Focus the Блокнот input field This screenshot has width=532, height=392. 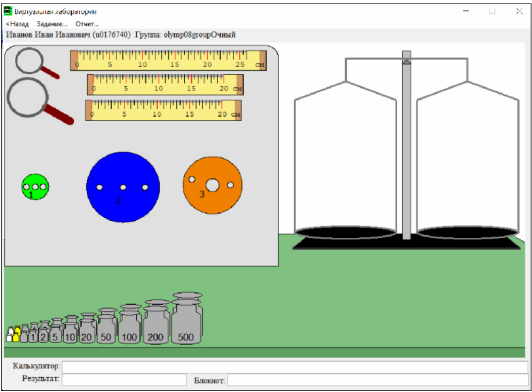(378, 380)
